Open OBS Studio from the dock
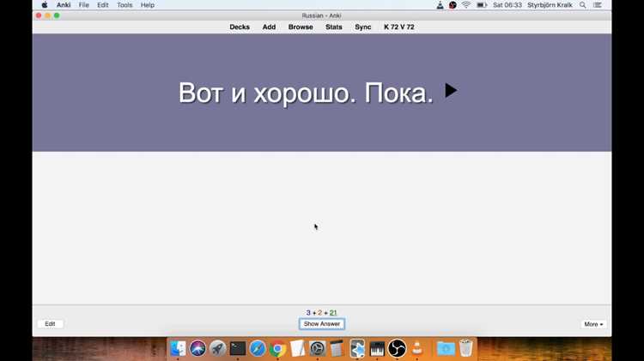Image resolution: width=644 pixels, height=361 pixels. [x=398, y=349]
